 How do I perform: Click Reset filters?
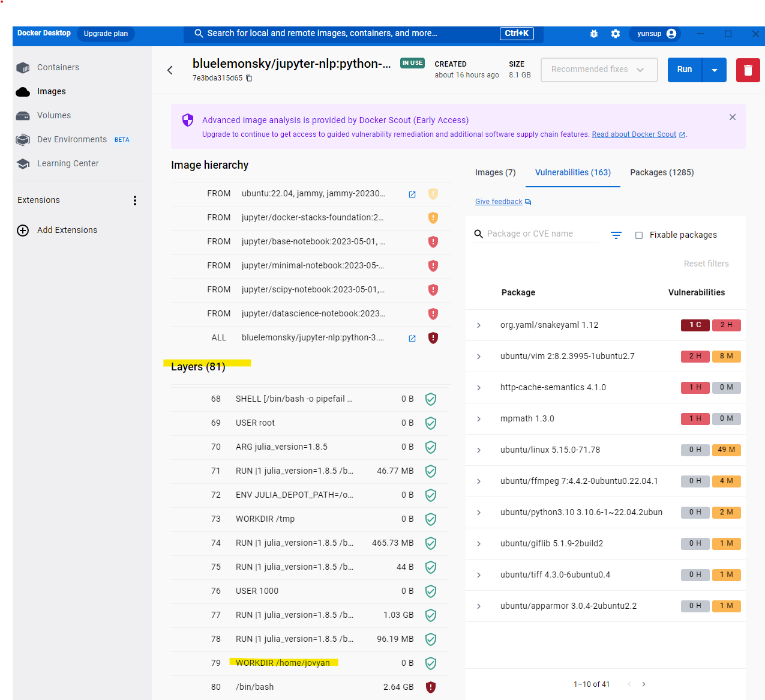coord(706,264)
